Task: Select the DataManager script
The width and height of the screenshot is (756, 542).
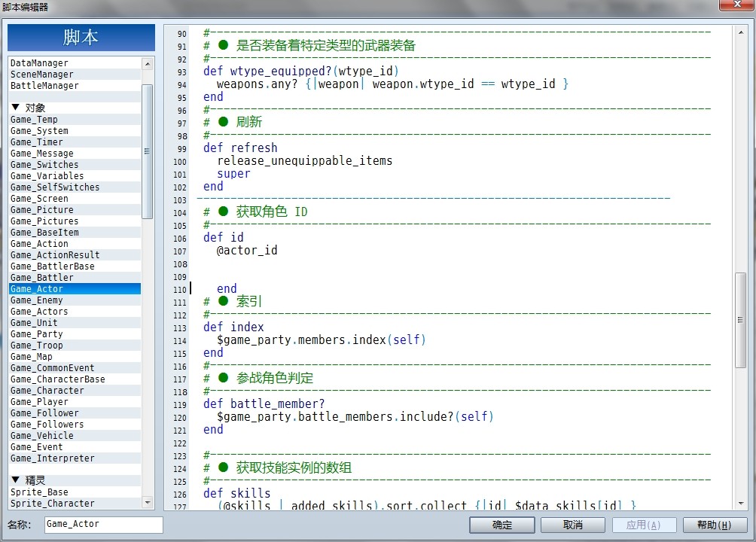Action: (x=75, y=63)
